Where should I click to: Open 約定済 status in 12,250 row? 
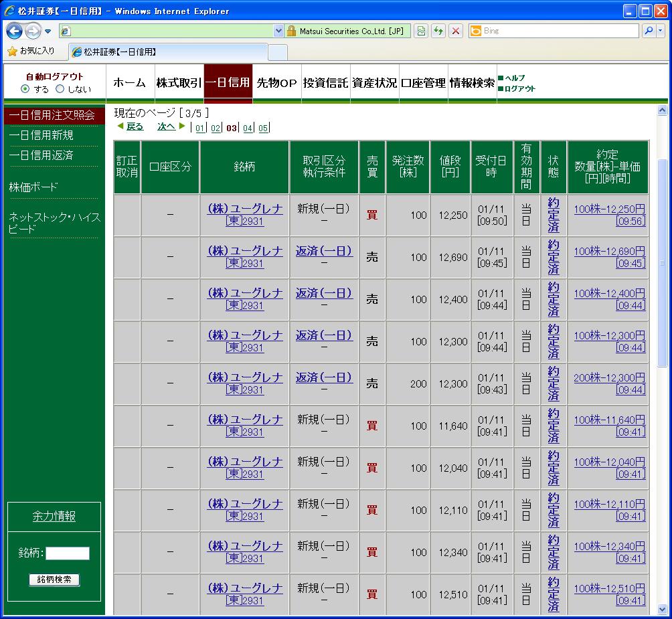(554, 215)
